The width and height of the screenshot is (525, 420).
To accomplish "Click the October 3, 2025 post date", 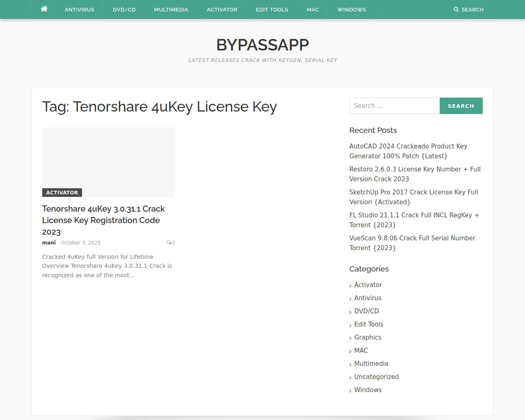I will (x=80, y=243).
